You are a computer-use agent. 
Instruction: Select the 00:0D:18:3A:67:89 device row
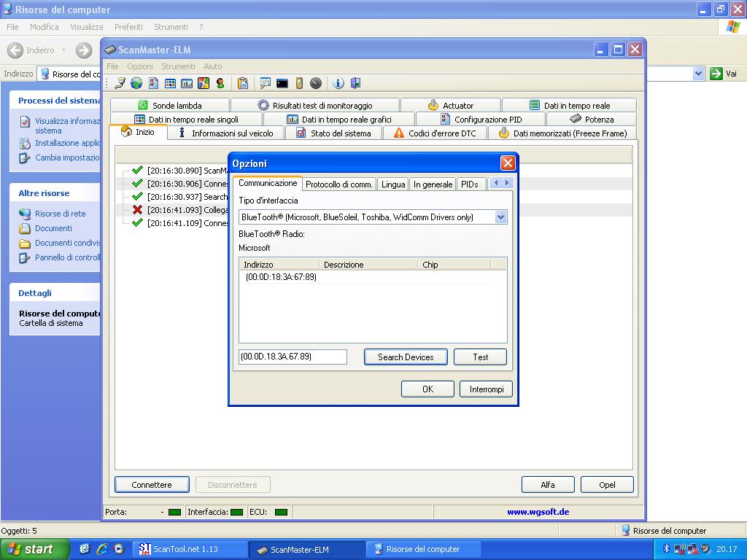[281, 277]
